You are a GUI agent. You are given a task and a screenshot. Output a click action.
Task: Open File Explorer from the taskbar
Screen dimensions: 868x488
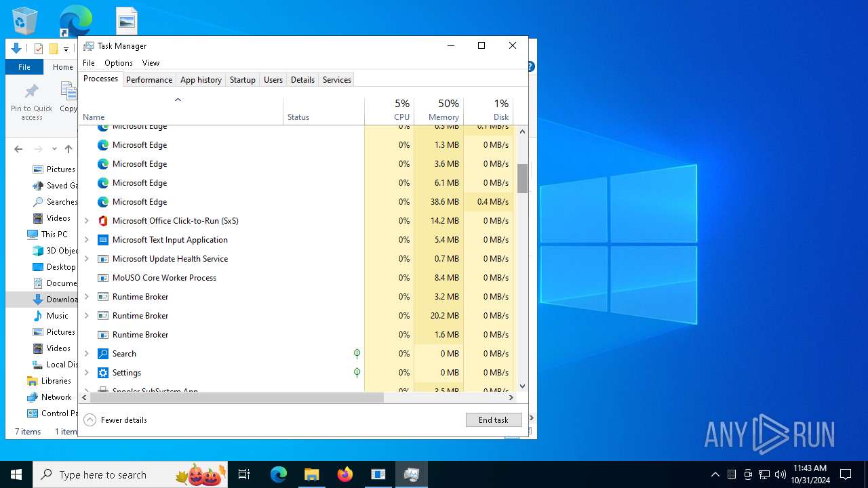point(311,474)
